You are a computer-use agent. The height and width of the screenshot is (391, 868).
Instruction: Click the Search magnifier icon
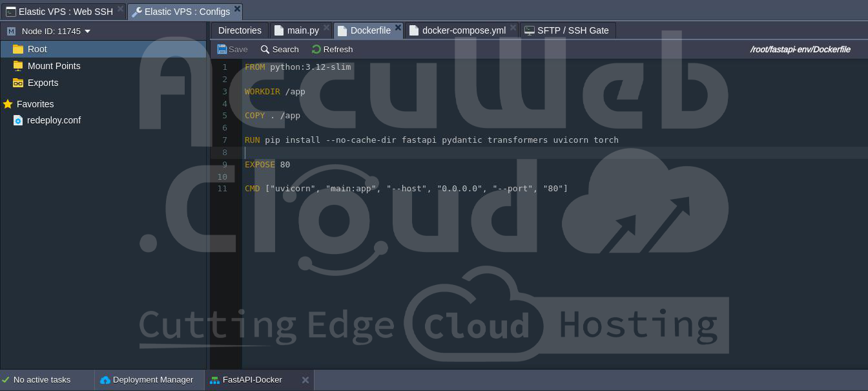point(265,49)
